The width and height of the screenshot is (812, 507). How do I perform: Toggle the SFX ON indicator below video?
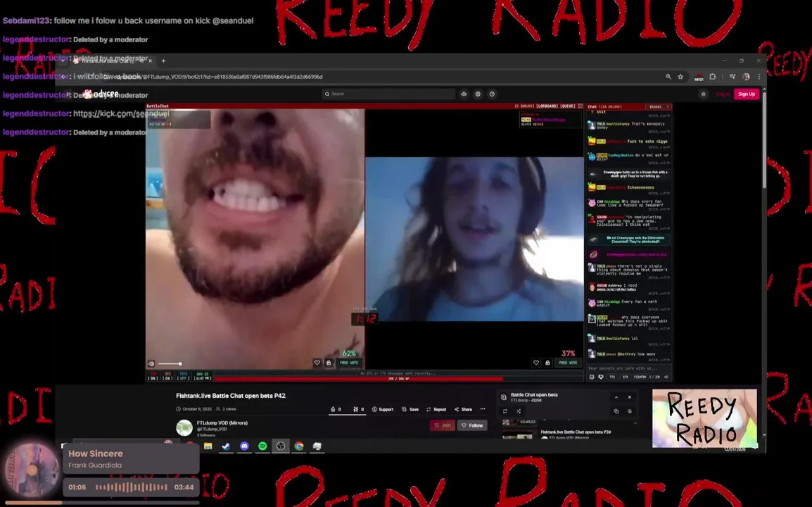click(x=167, y=376)
